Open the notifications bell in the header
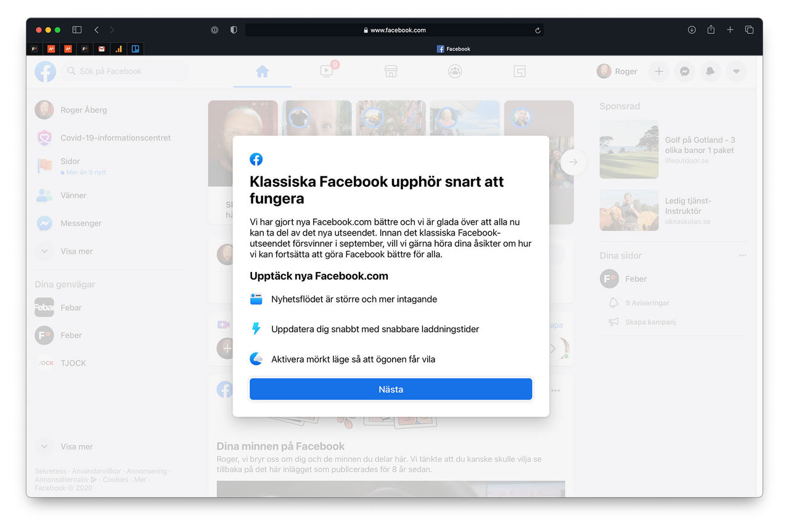Image resolution: width=789 pixels, height=532 pixels. [x=710, y=72]
